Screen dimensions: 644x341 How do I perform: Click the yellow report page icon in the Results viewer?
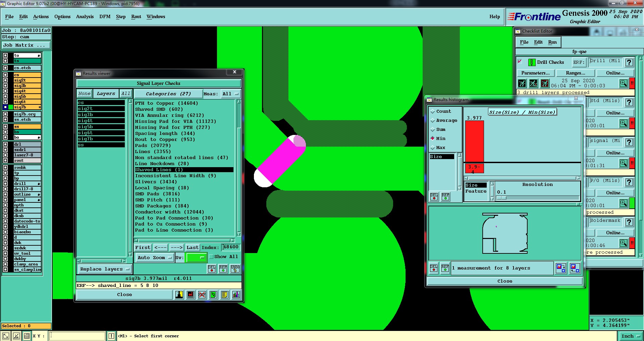click(x=225, y=295)
